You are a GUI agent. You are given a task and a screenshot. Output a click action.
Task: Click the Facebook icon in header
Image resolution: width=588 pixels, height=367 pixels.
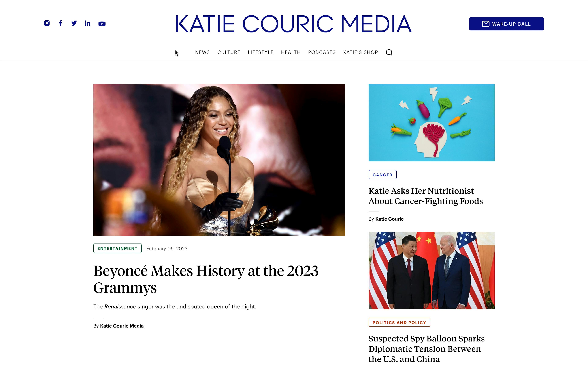coord(60,23)
